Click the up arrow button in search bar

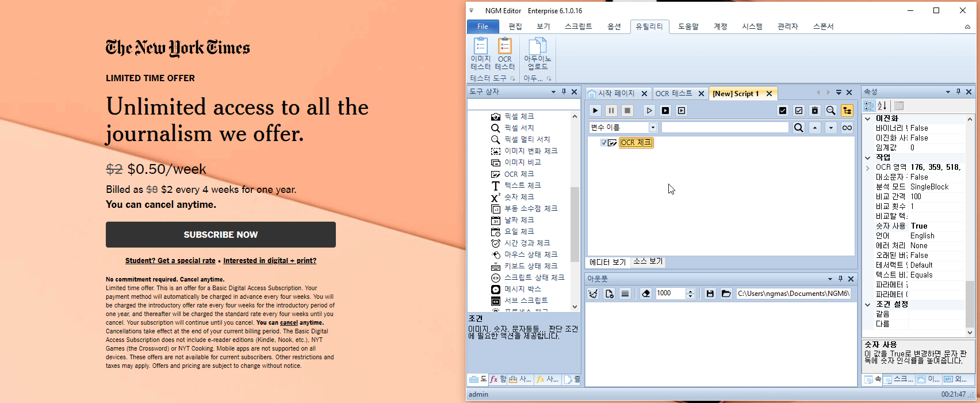pyautogui.click(x=815, y=128)
